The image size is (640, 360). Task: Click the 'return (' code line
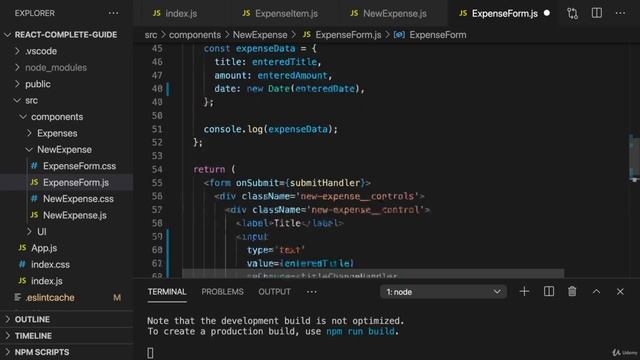[x=214, y=169]
